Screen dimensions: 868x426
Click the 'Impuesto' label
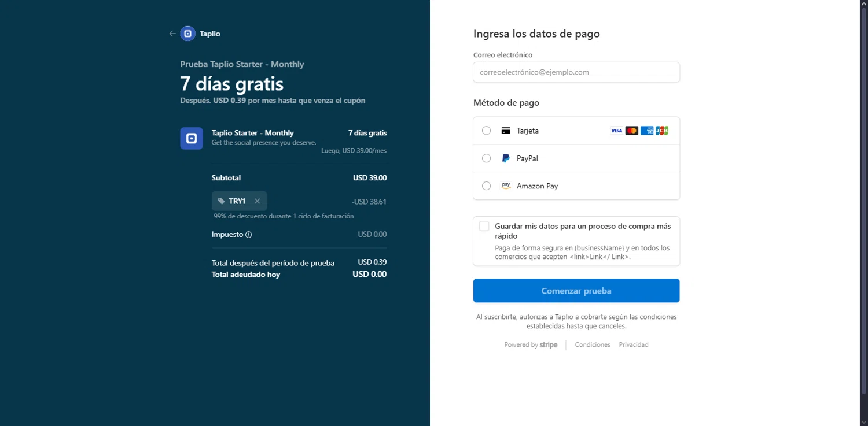point(227,235)
